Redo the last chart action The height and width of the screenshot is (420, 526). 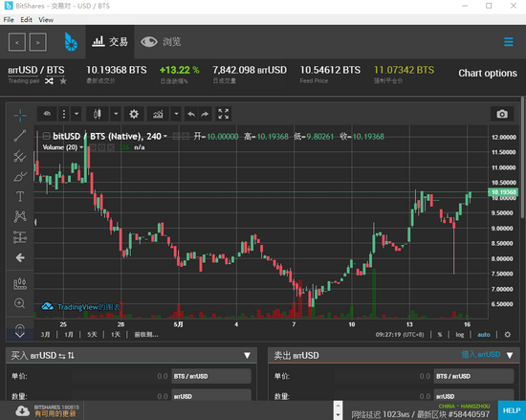205,114
